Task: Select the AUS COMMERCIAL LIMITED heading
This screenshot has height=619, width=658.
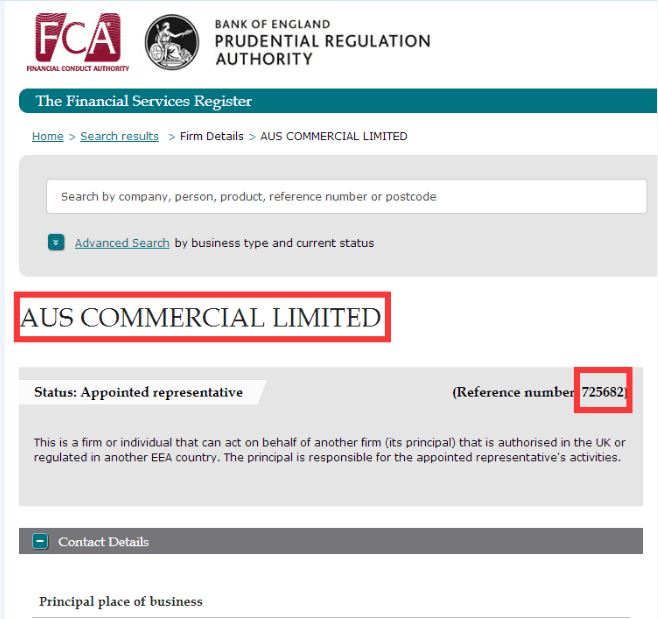Action: click(201, 317)
